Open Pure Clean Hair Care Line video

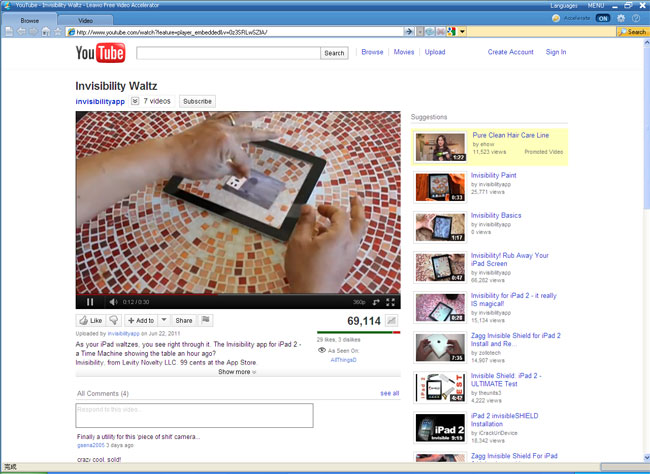point(510,135)
